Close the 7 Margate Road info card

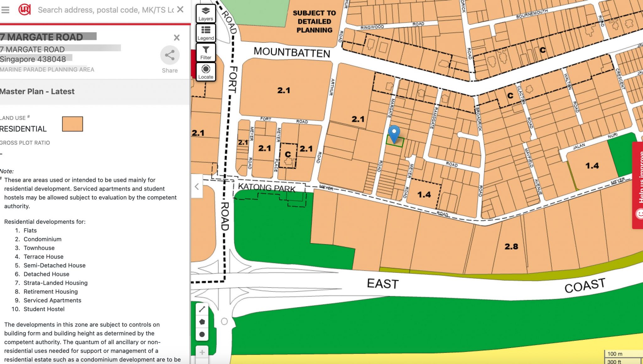(x=177, y=38)
